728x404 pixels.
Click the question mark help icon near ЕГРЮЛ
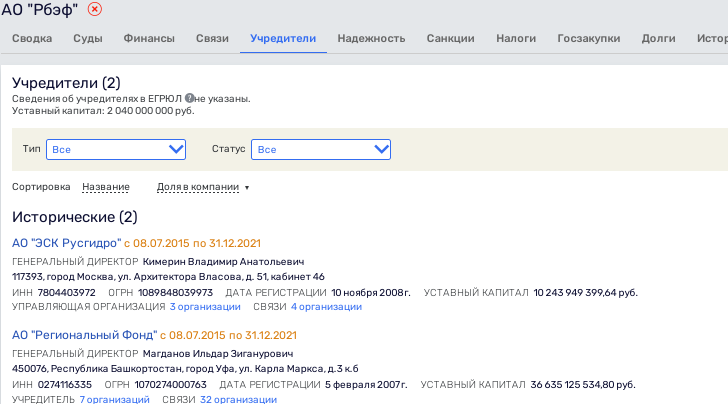point(189,98)
